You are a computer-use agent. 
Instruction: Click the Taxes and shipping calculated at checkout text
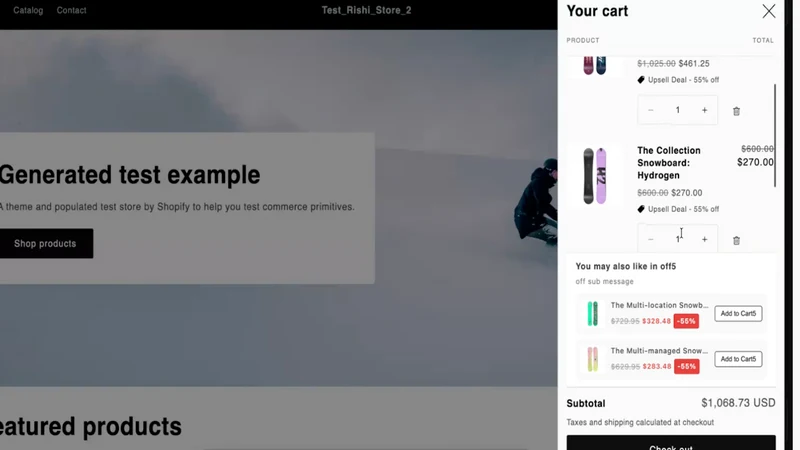tap(640, 422)
